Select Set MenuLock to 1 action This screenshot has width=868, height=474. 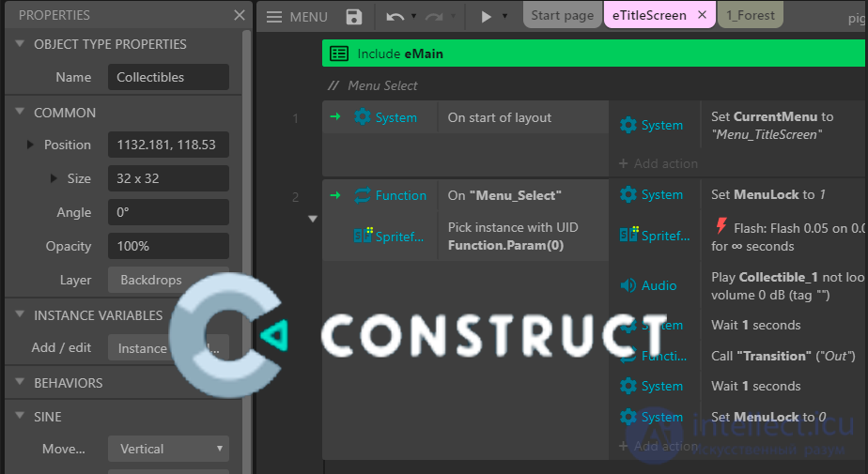pyautogui.click(x=768, y=194)
